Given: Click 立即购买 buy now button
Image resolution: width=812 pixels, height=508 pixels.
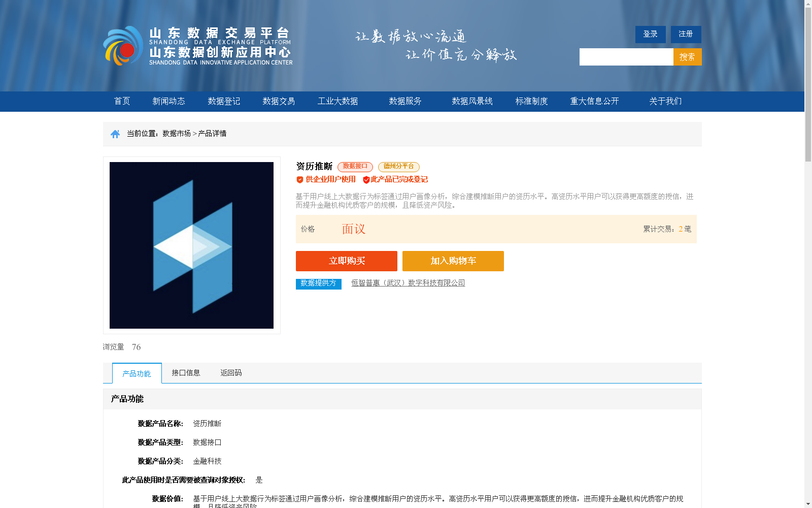Looking at the screenshot, I should [x=347, y=261].
